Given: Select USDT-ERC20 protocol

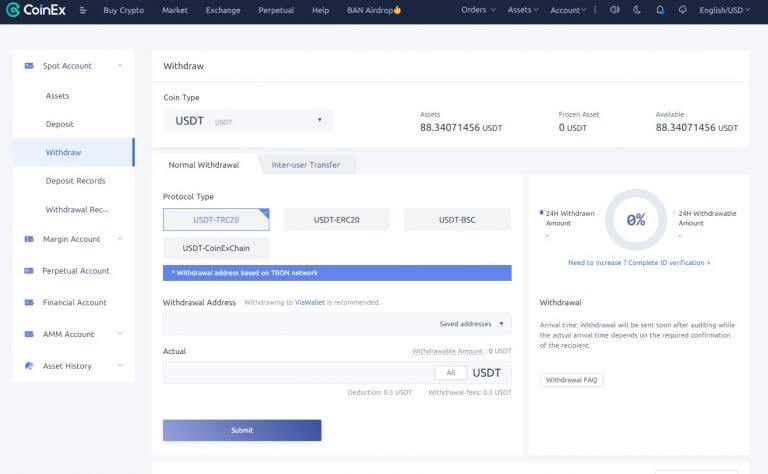Looking at the screenshot, I should [336, 220].
